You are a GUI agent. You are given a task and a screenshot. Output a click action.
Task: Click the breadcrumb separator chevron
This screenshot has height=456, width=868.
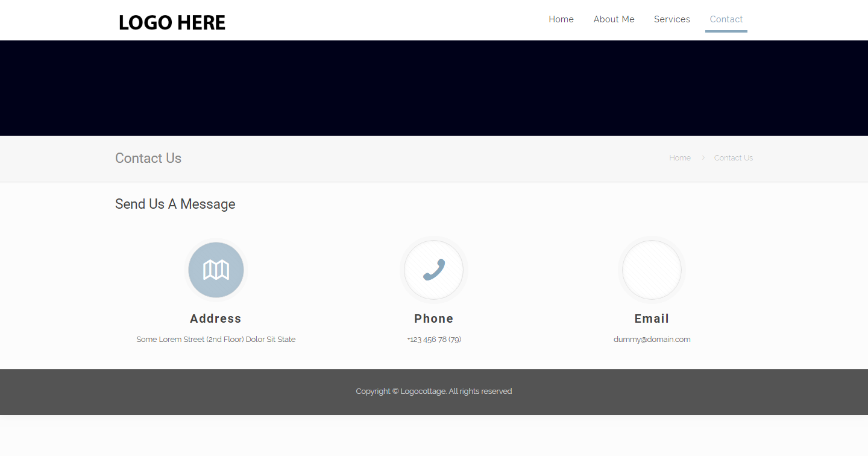(703, 158)
